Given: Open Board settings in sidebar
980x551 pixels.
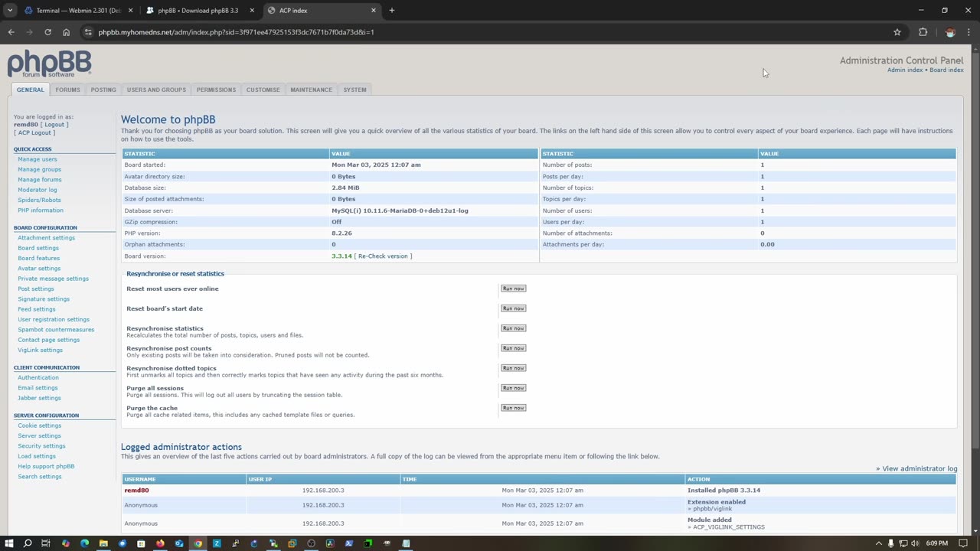Looking at the screenshot, I should coord(38,248).
